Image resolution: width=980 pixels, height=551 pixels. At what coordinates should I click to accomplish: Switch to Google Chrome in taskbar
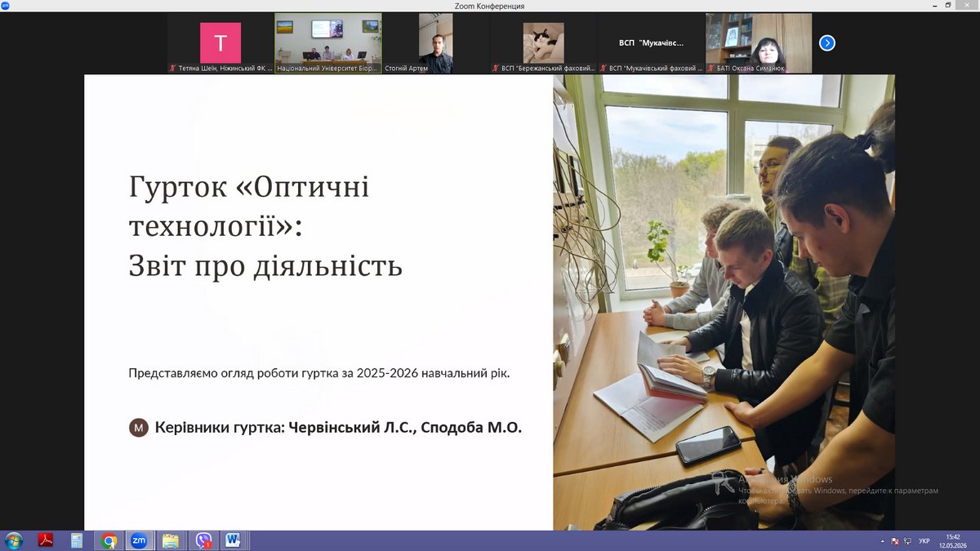(x=108, y=540)
